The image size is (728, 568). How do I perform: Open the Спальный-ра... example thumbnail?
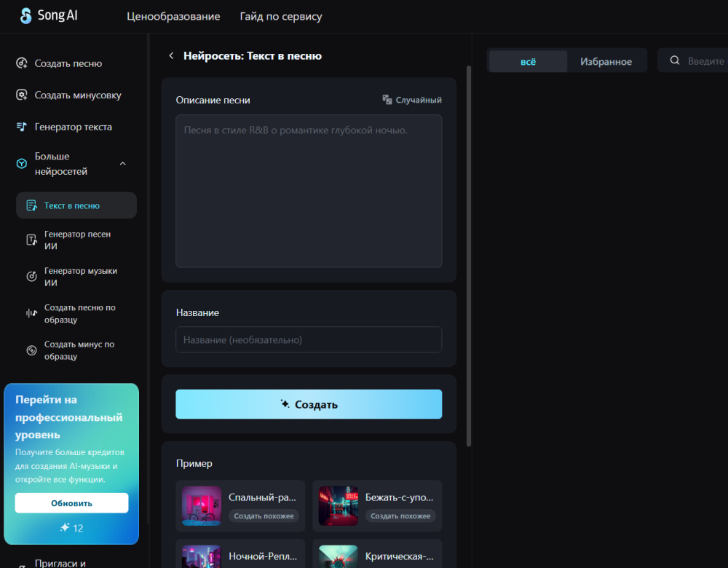[x=202, y=506]
